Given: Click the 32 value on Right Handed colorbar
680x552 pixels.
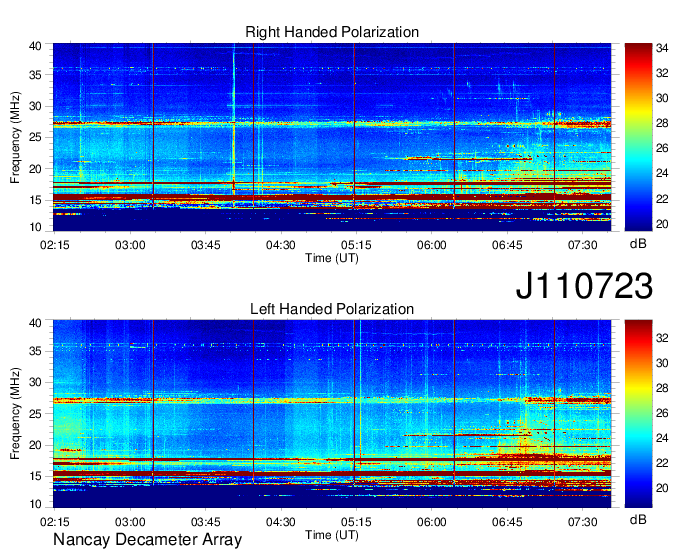Looking at the screenshot, I should [x=662, y=73].
